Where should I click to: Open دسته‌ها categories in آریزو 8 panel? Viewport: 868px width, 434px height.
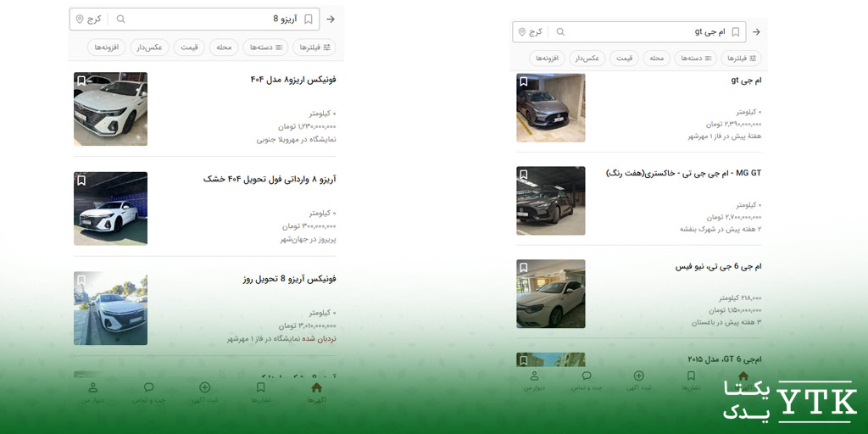click(x=265, y=47)
